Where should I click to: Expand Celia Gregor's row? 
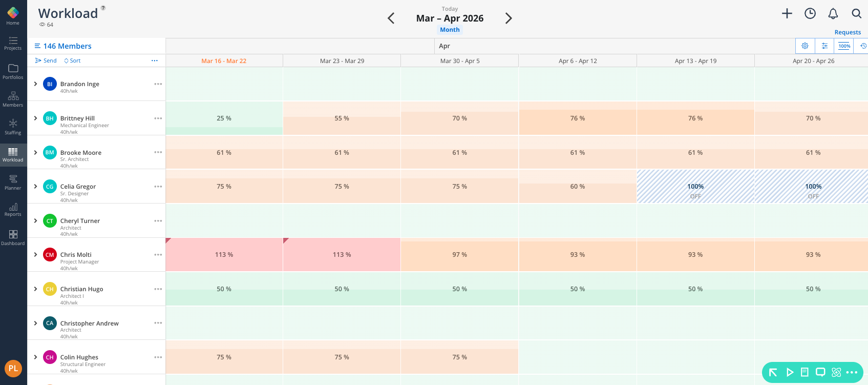pos(35,187)
